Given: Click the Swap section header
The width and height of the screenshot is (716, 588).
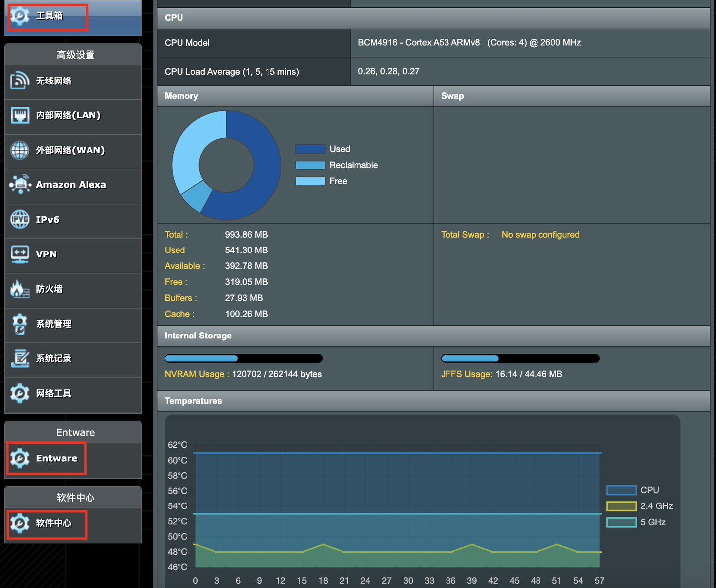Looking at the screenshot, I should tap(572, 96).
